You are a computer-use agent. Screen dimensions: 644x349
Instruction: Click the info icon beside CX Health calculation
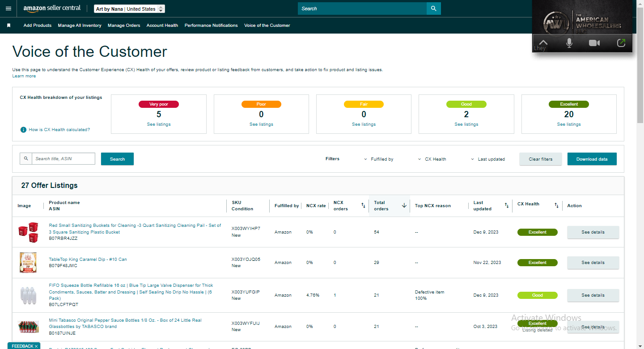pos(23,130)
